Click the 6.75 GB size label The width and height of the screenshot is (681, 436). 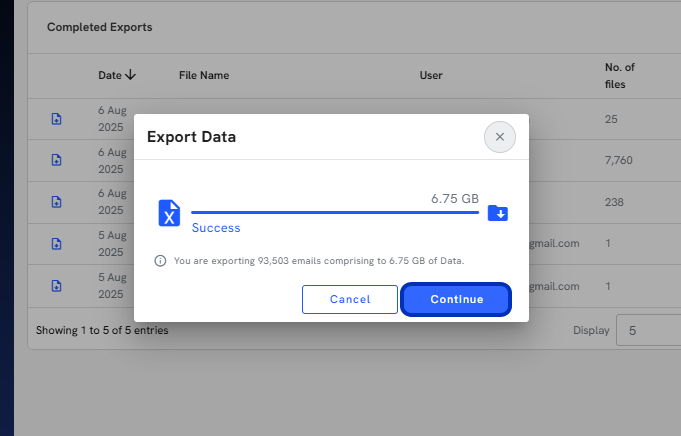tap(455, 198)
